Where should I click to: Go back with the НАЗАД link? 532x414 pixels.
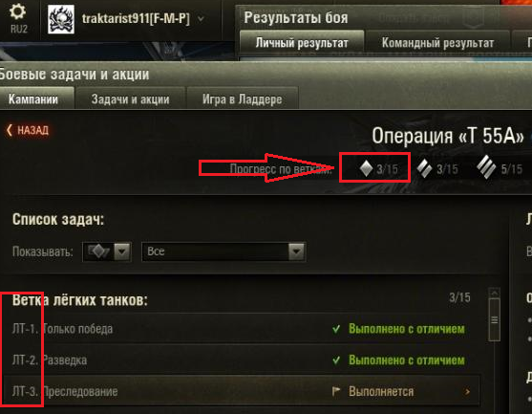click(28, 130)
